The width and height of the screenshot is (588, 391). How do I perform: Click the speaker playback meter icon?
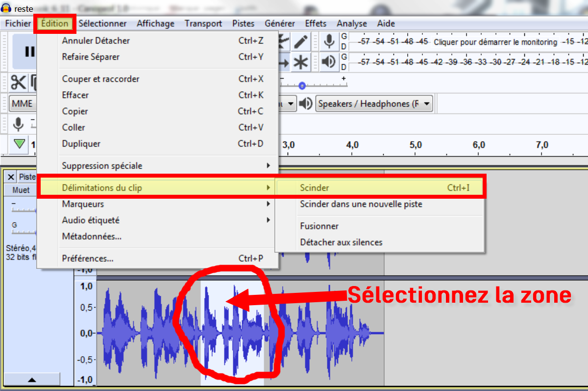(328, 62)
